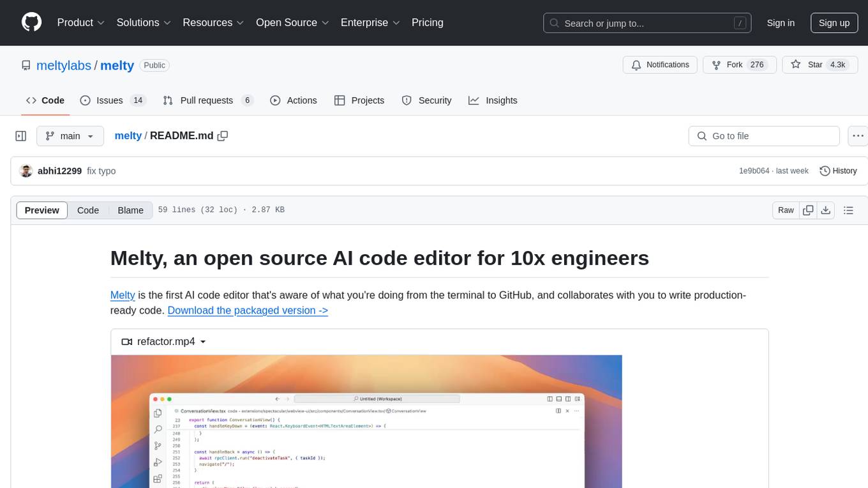Open the more file actions menu
The height and width of the screenshot is (488, 868).
858,136
